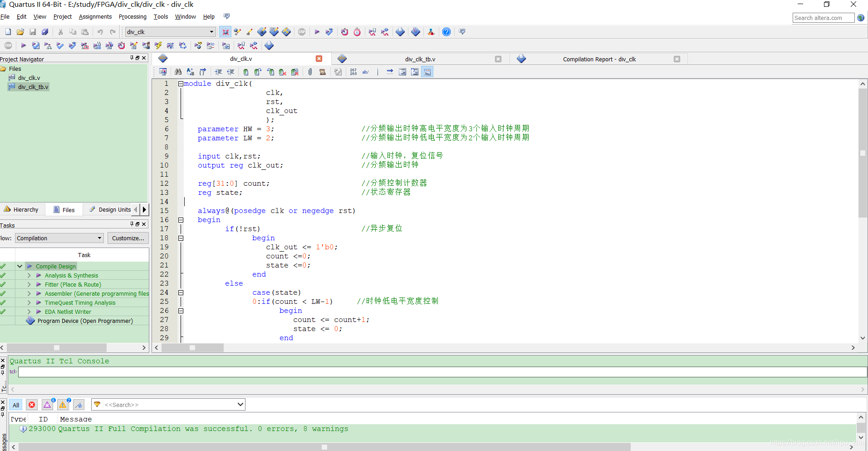This screenshot has height=451, width=868.
Task: Toggle the warning message filter
Action: point(63,405)
